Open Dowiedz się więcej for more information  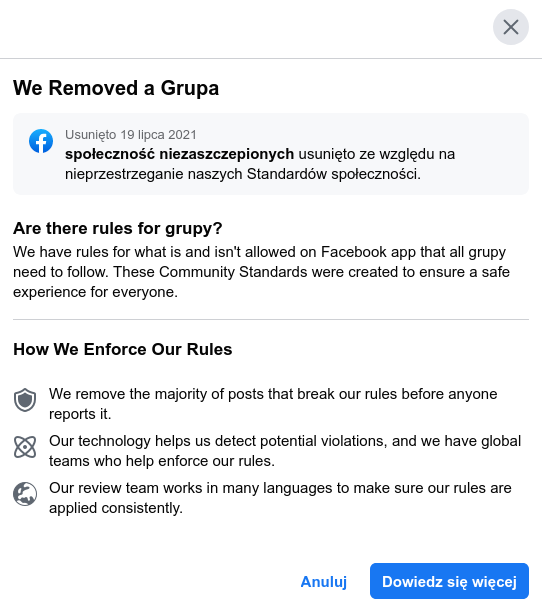point(449,581)
